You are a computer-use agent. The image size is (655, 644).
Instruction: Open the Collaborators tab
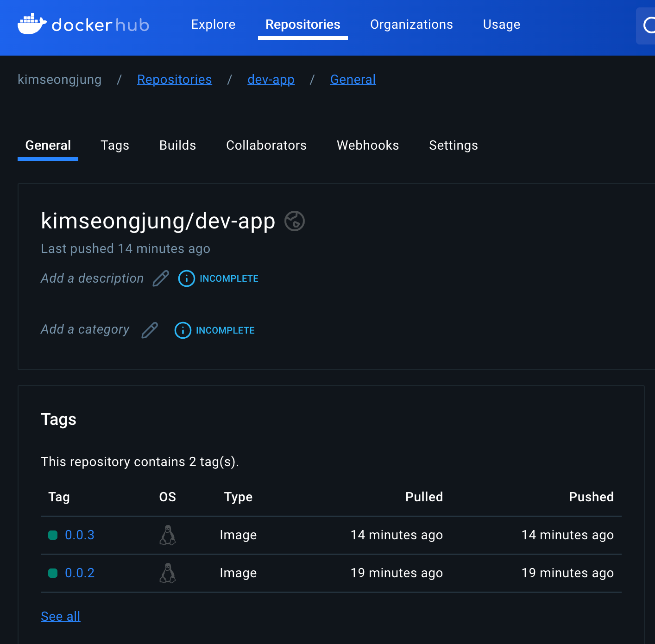tap(266, 145)
